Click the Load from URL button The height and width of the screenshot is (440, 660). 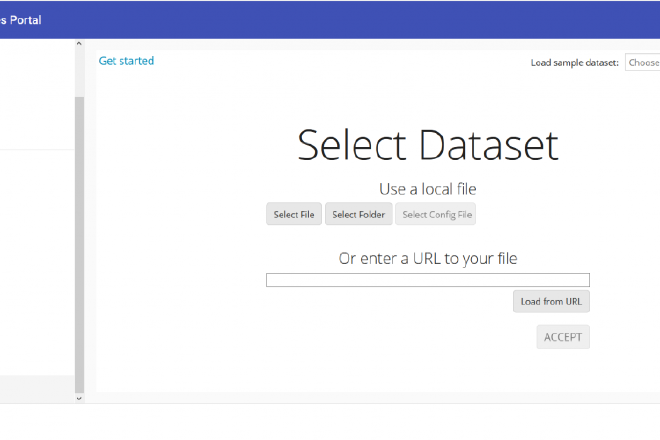pos(551,301)
